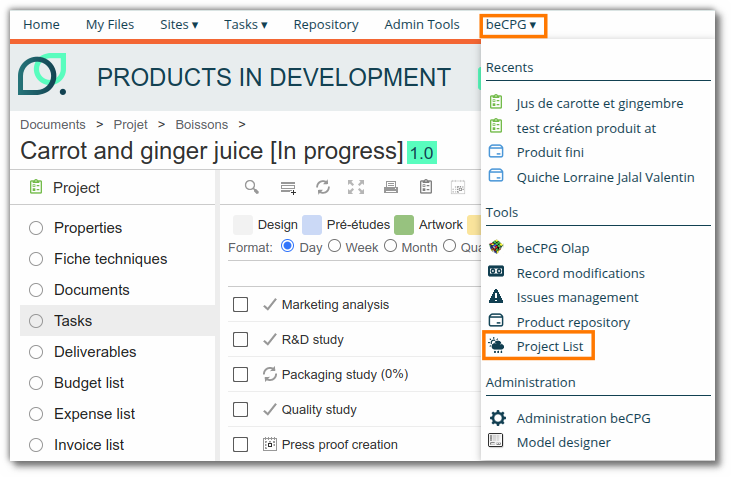Open Home in the top navigation
The height and width of the screenshot is (477, 731).
41,24
